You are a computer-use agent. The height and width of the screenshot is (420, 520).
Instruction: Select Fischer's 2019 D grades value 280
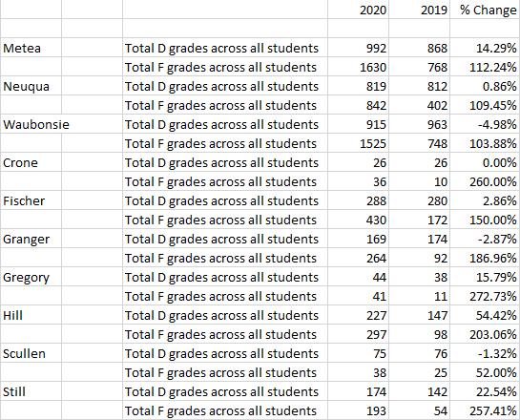tap(419, 200)
